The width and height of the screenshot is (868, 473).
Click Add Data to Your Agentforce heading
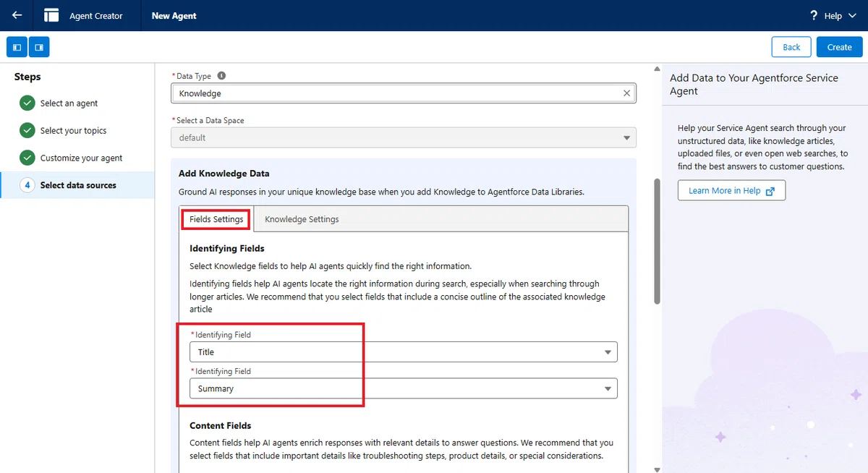click(x=754, y=84)
